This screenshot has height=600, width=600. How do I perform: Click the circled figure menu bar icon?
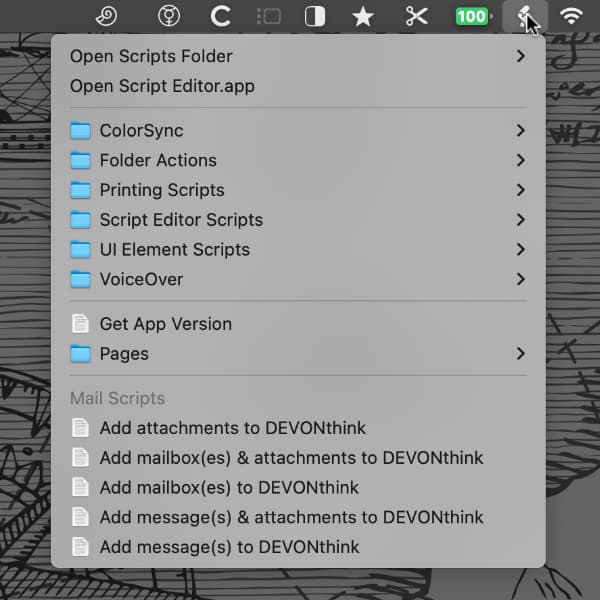[x=169, y=16]
